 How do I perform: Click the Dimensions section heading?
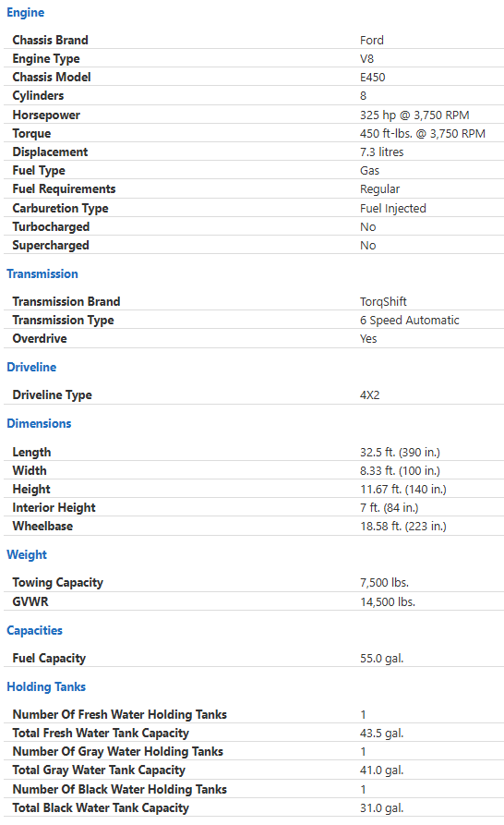(x=39, y=423)
